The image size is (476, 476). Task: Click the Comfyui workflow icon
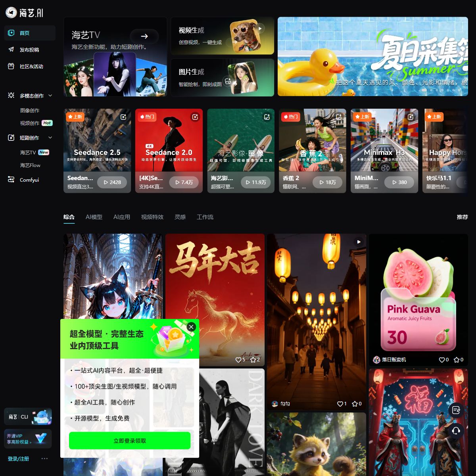(x=11, y=180)
